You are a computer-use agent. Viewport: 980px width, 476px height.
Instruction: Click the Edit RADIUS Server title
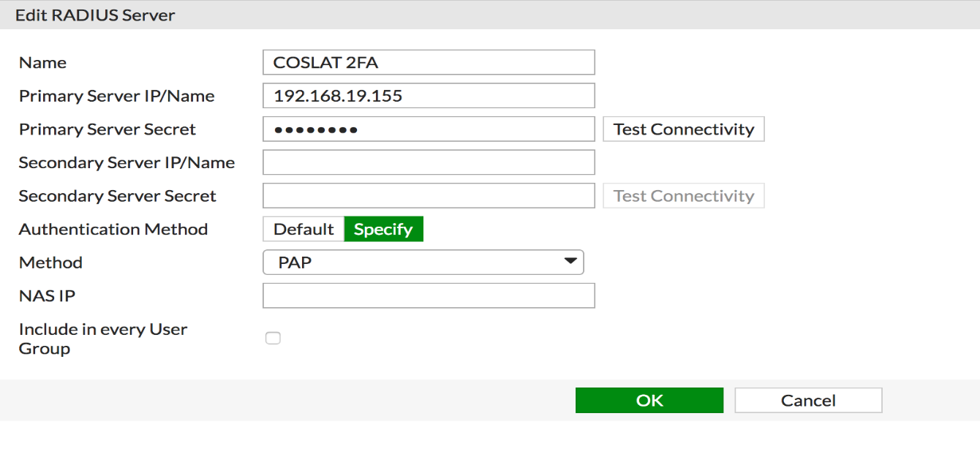[x=95, y=15]
